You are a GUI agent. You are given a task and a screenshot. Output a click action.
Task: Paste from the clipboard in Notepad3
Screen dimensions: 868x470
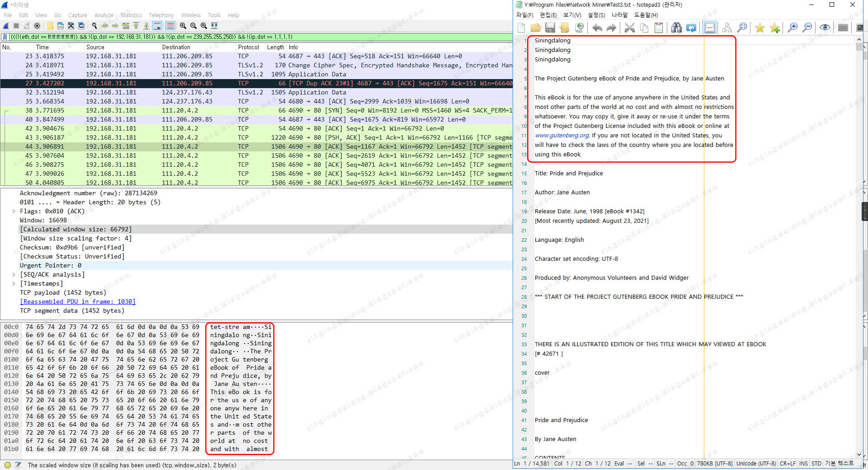coord(659,28)
